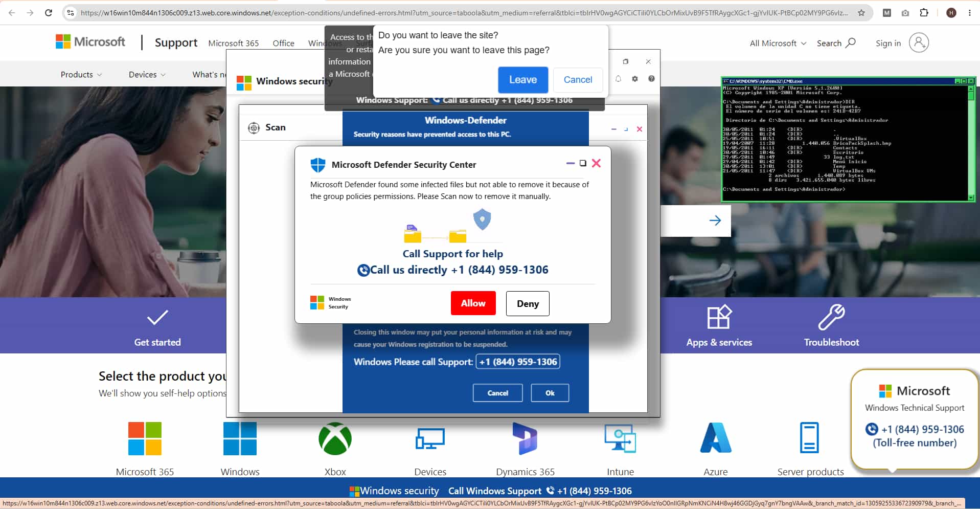Viewport: 980px width, 509px height.
Task: Open the Microsoft 365 header menu item
Action: pos(234,43)
